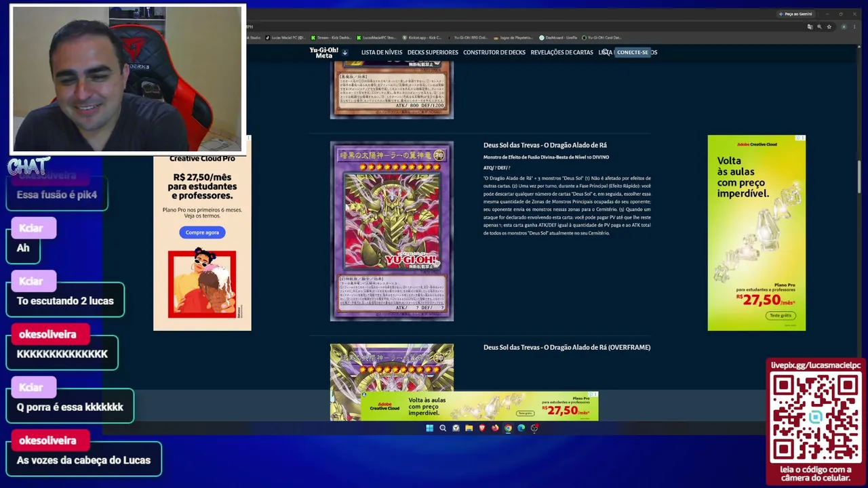Image resolution: width=868 pixels, height=488 pixels.
Task: Open the LISTA DE NÍVEIS menu
Action: (382, 52)
